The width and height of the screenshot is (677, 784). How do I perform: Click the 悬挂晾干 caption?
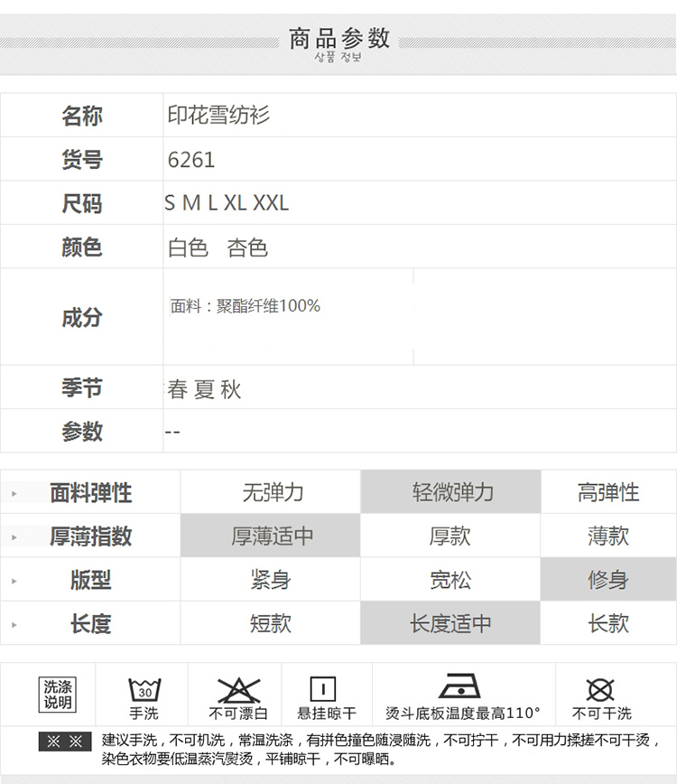(x=327, y=714)
